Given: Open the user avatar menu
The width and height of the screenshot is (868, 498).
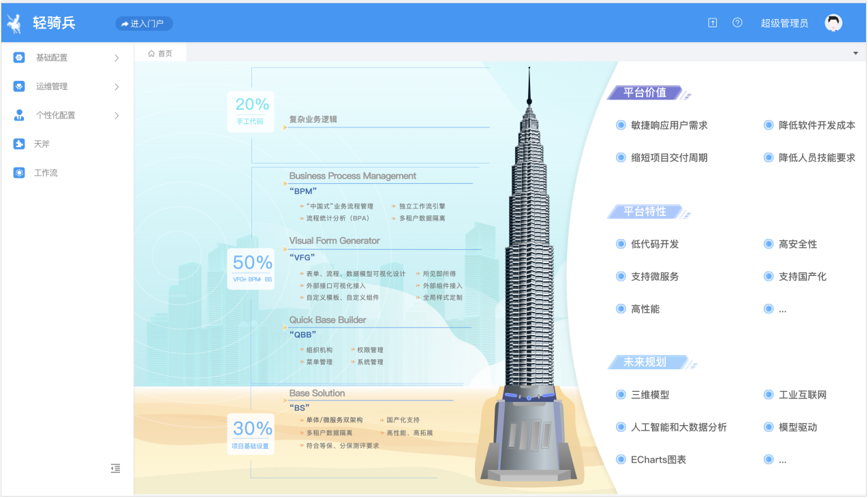Looking at the screenshot, I should [833, 22].
